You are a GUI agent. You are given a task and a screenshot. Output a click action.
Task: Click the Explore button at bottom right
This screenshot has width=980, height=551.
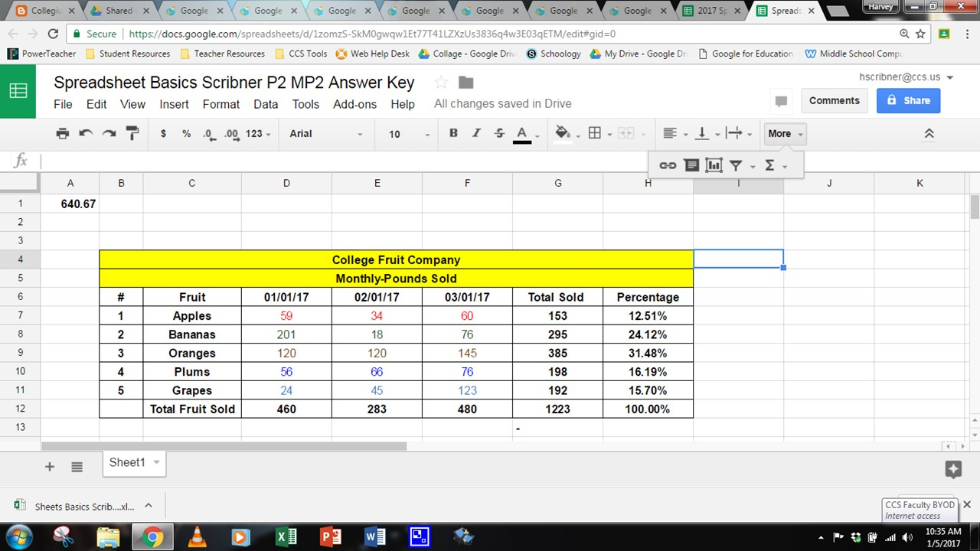953,470
